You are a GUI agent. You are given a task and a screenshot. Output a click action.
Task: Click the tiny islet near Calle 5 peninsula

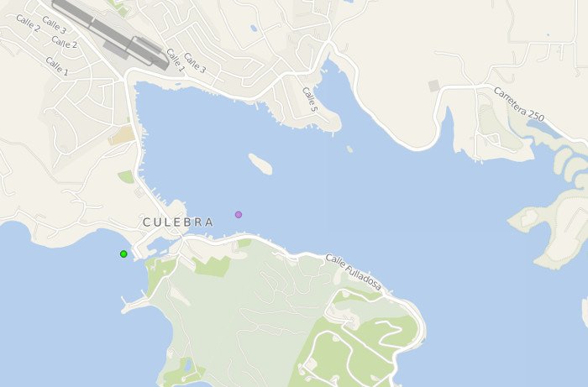click(x=349, y=149)
